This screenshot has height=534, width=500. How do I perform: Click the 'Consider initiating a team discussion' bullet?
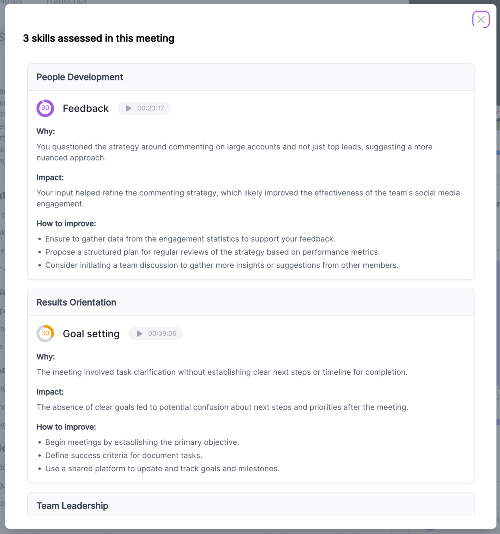pyautogui.click(x=222, y=265)
